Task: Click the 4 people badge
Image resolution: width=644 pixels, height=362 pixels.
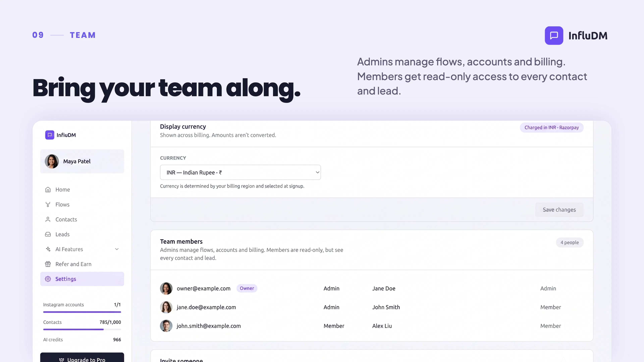Action: [570, 243]
